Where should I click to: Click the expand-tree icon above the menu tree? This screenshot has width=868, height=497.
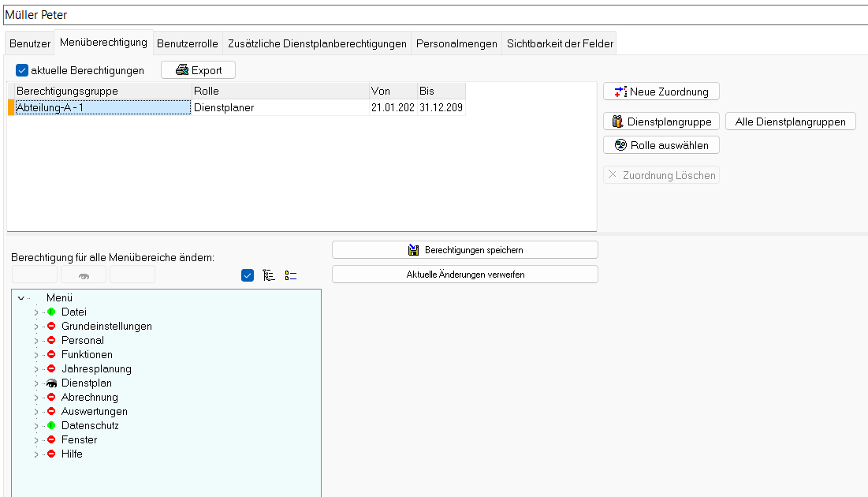coord(269,275)
